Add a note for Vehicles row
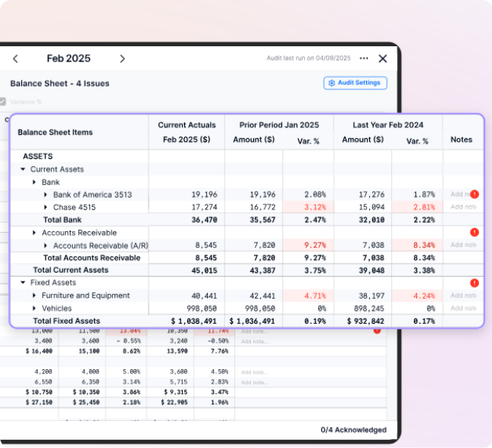Image resolution: width=492 pixels, height=448 pixels. 462,309
